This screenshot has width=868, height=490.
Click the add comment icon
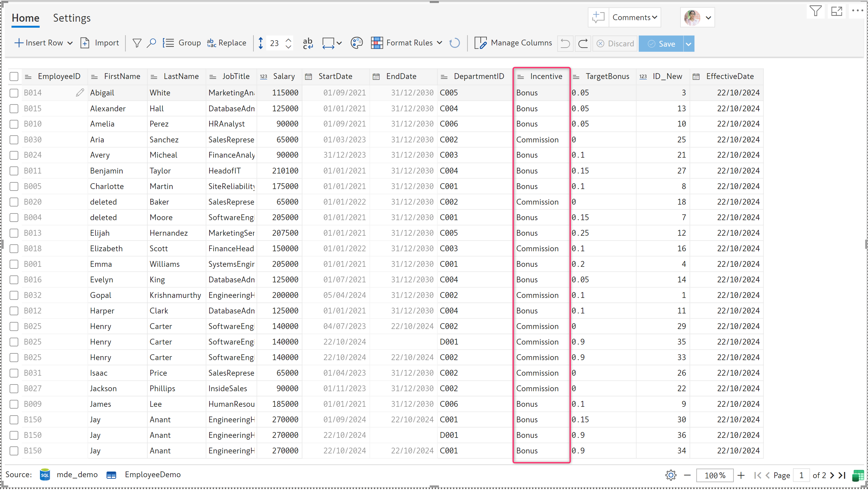(x=598, y=17)
